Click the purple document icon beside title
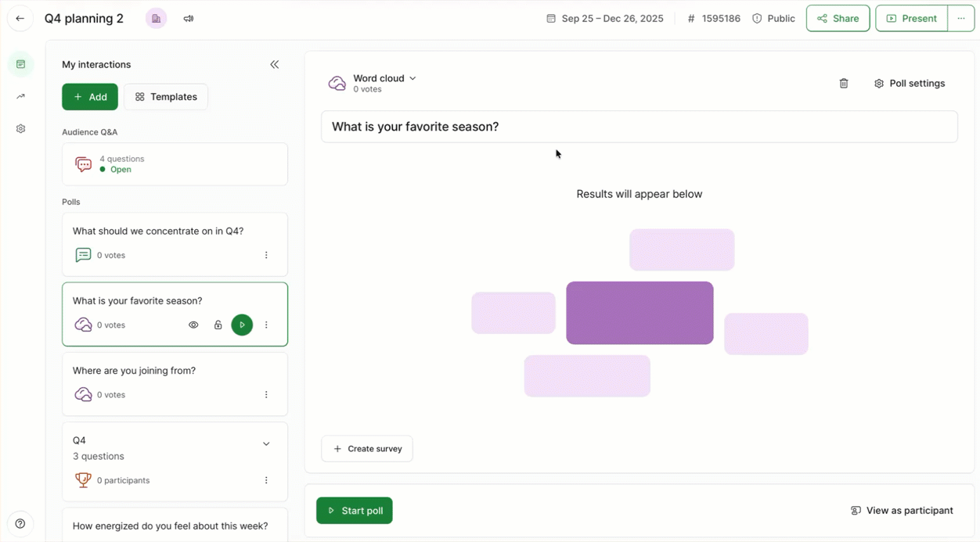 point(157,19)
